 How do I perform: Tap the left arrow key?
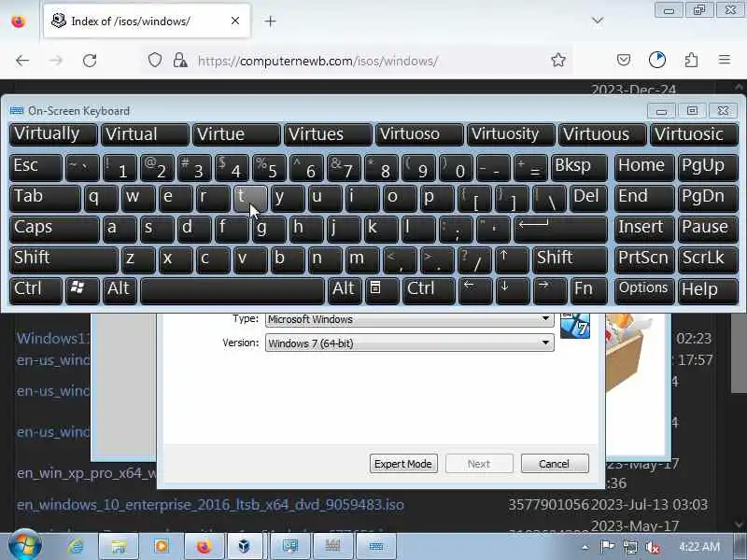point(475,291)
